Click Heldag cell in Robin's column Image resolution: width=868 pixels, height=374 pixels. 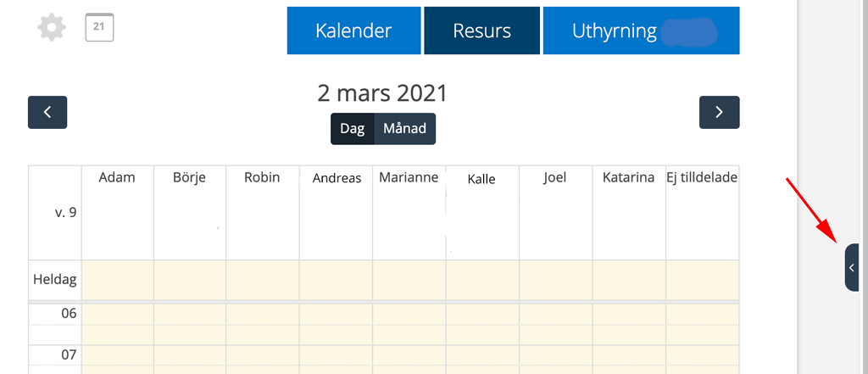(263, 281)
